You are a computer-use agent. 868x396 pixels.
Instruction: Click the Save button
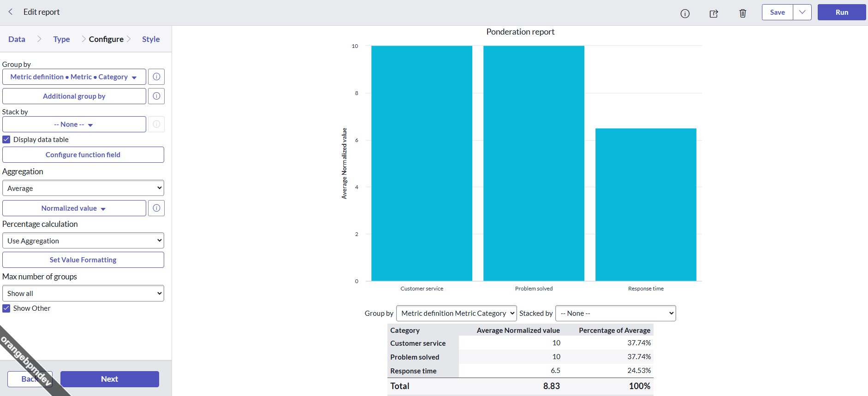778,12
